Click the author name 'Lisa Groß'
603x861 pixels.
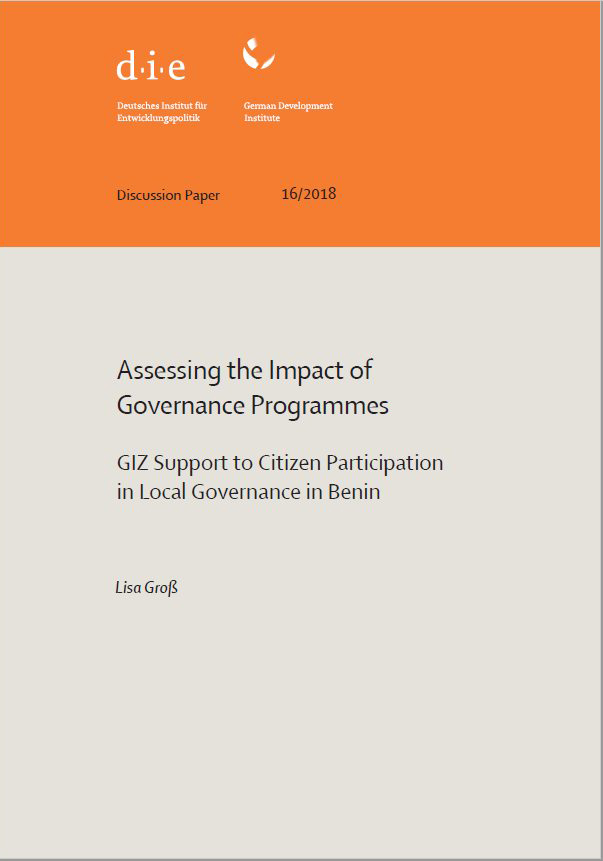point(147,588)
